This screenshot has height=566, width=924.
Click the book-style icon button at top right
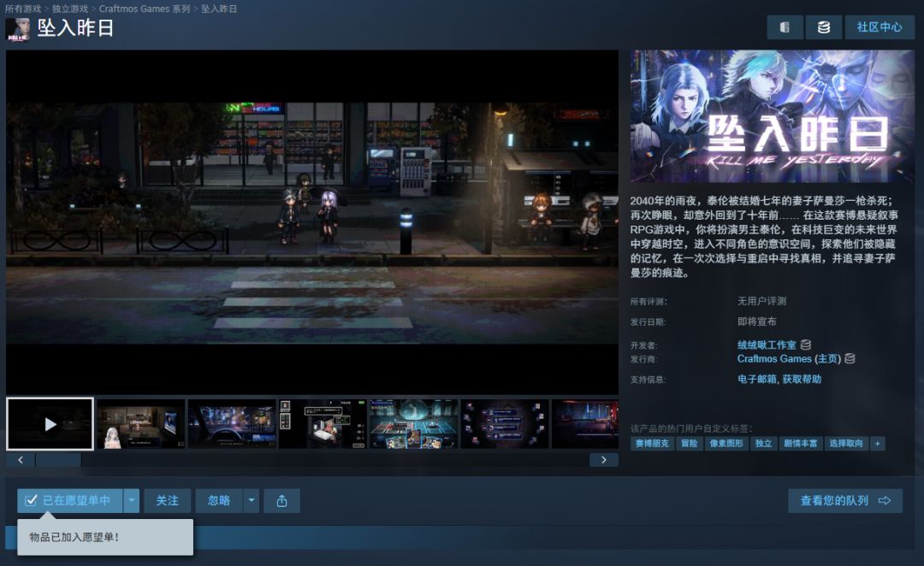point(785,27)
